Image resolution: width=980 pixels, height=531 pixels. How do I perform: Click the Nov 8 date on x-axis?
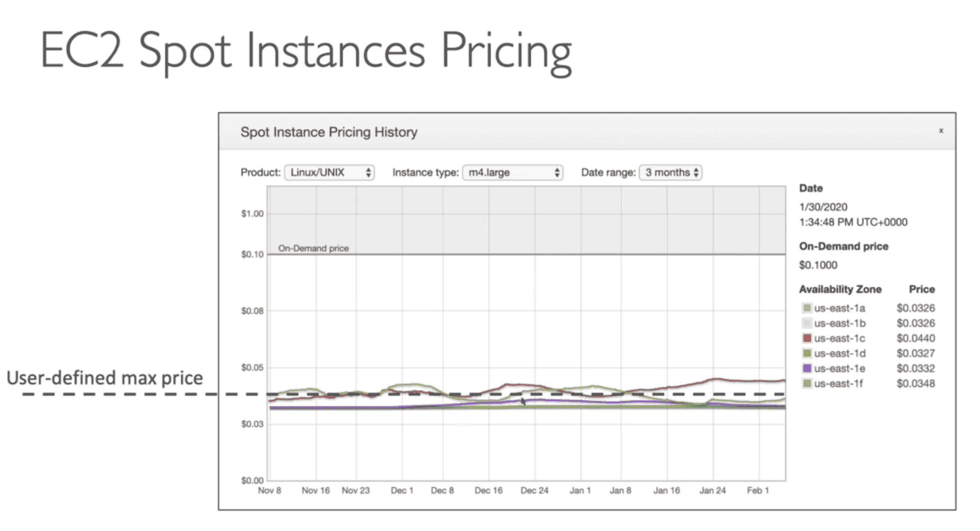coord(269,491)
